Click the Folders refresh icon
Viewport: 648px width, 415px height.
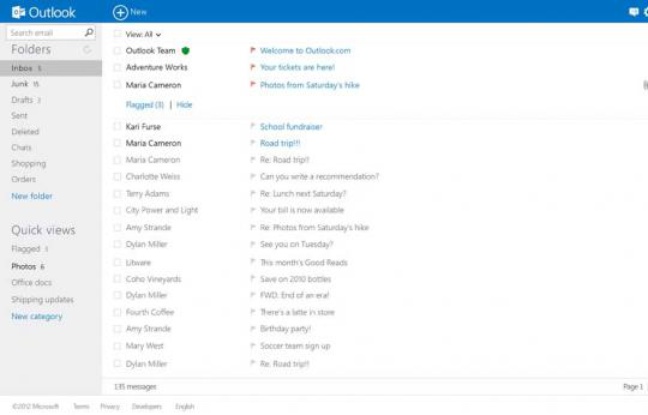87,50
